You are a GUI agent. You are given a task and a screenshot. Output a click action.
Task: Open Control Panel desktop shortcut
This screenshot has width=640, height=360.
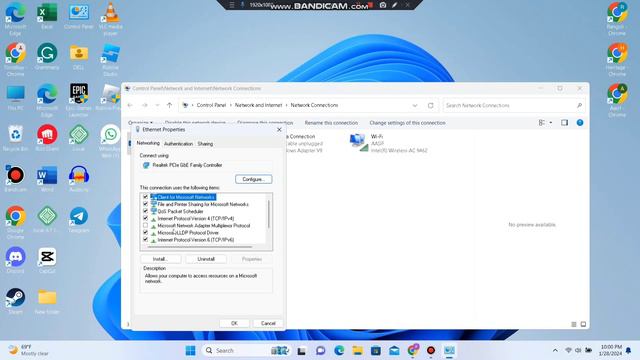(79, 17)
